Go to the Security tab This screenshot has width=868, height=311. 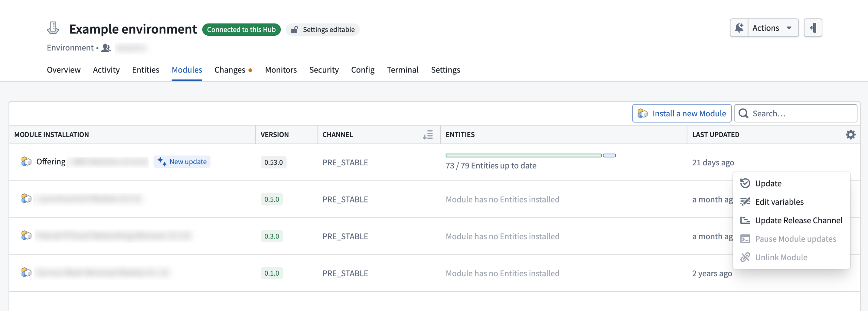[324, 70]
